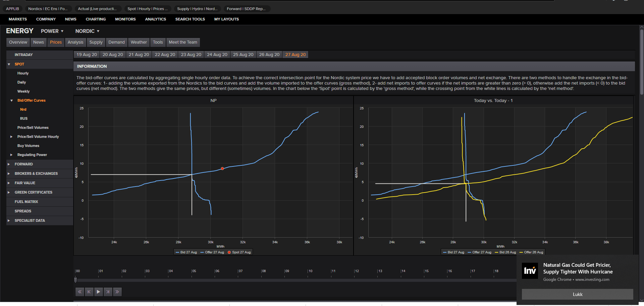The width and height of the screenshot is (644, 306).
Task: Jump to first frame with rewind icon
Action: [79, 292]
